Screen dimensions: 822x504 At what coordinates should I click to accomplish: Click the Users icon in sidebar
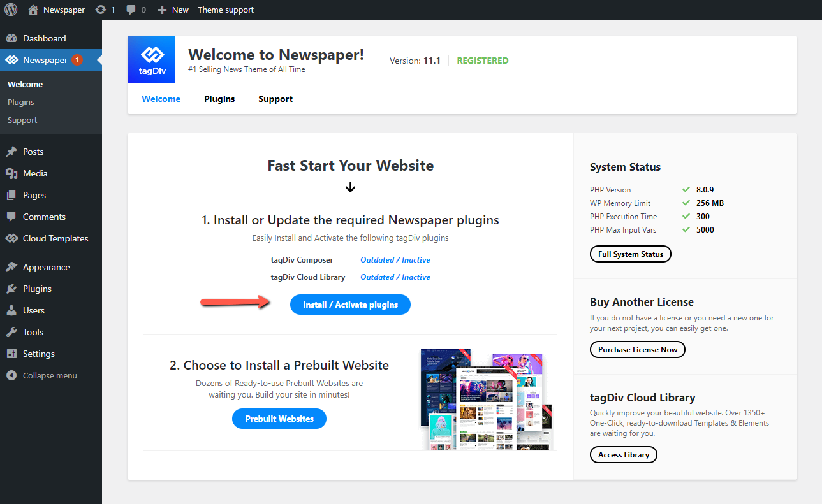[11, 310]
